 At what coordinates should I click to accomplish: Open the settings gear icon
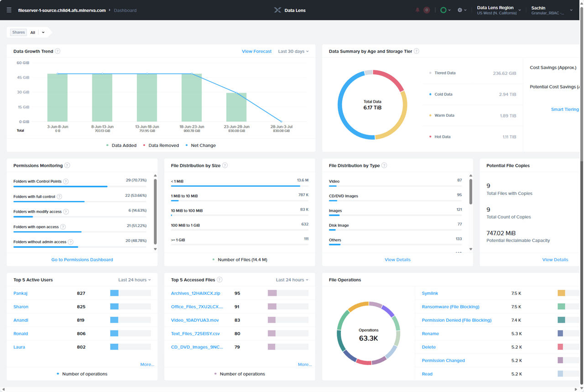pos(459,10)
